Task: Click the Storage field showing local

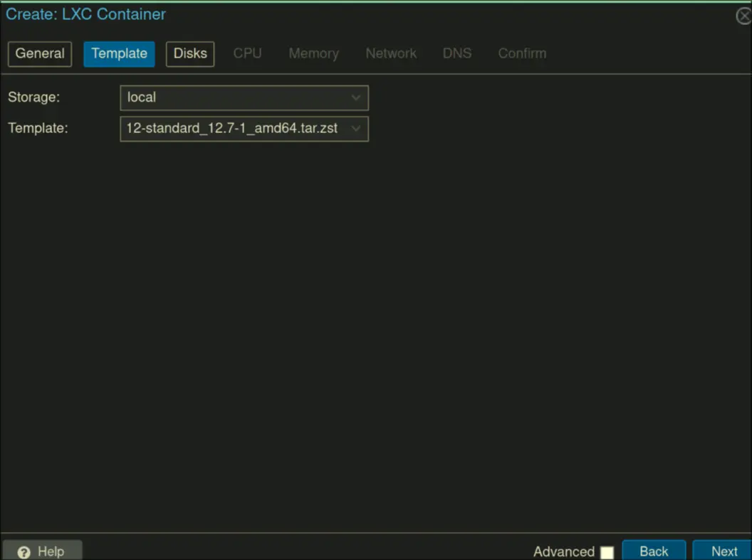Action: coord(235,97)
